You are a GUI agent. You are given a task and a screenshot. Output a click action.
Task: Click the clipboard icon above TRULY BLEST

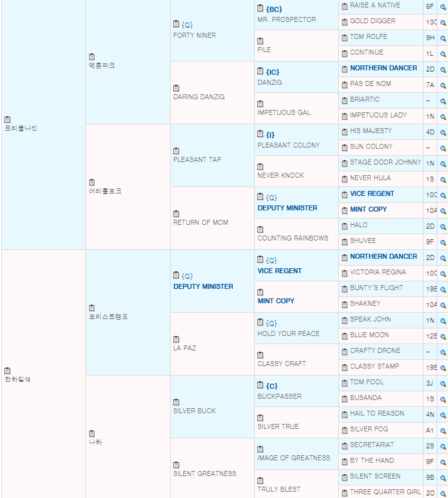[260, 480]
